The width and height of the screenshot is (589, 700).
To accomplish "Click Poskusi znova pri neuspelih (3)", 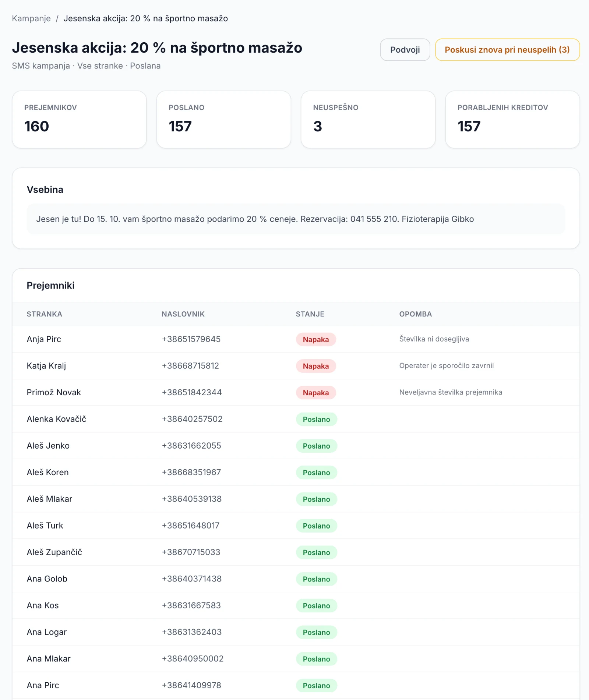I will click(507, 50).
